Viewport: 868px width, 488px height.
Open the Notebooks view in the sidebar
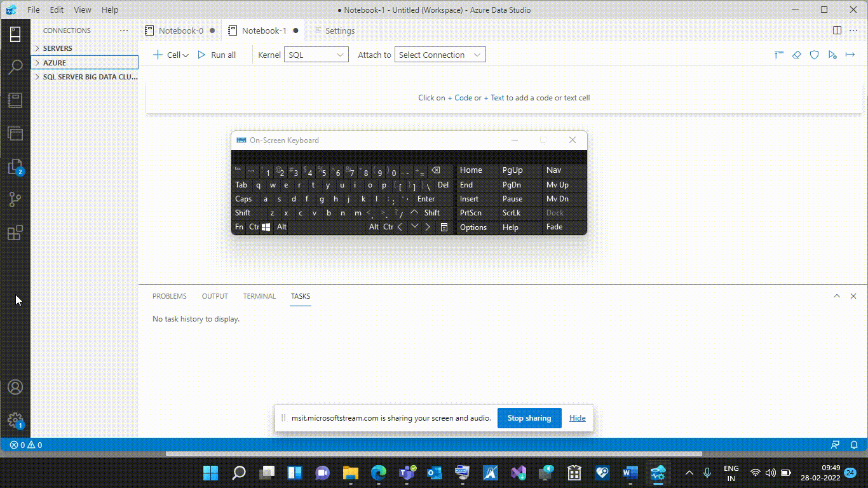(15, 100)
